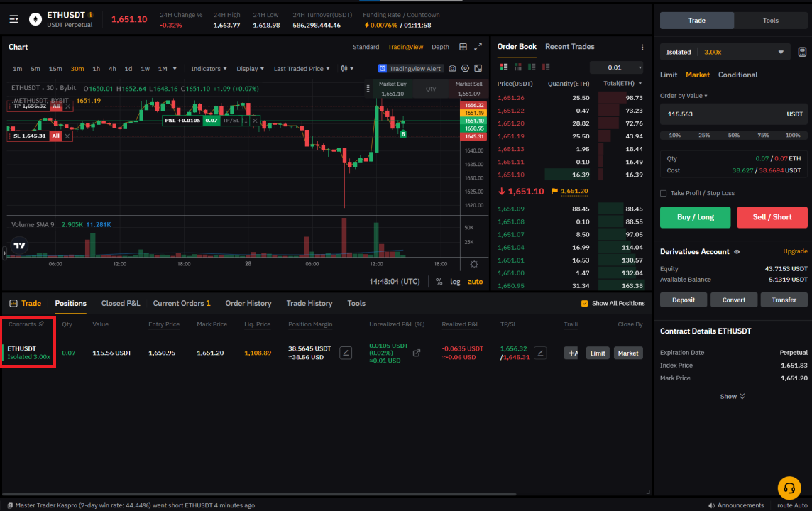
Task: Open the Current Orders tab
Action: 182,303
